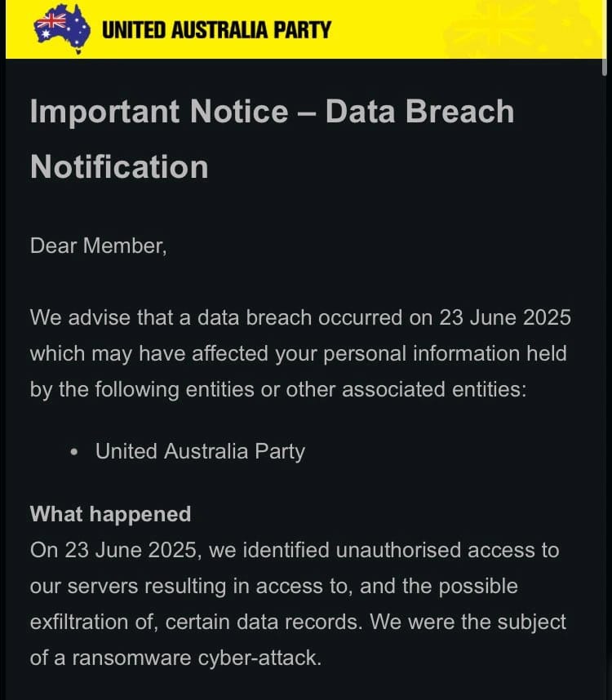This screenshot has height=700, width=612.
Task: Click the phrase "ransomware cyber-attack"
Action: (x=195, y=658)
